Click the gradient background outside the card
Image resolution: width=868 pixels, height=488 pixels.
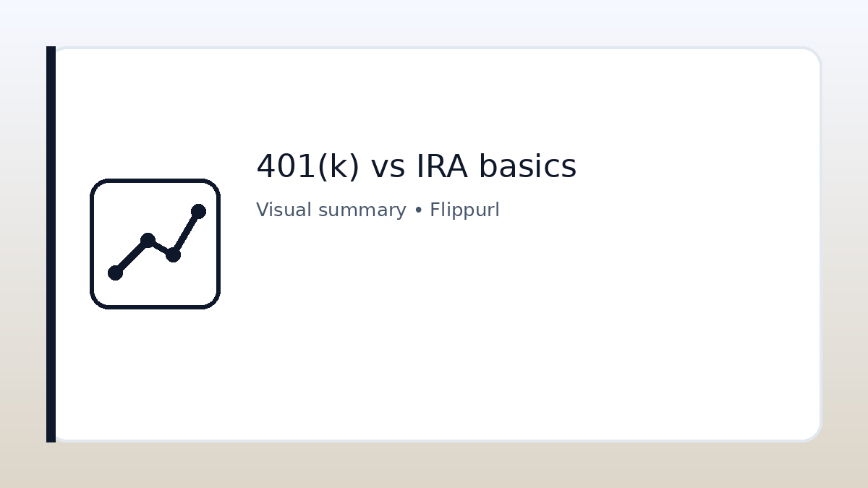pyautogui.click(x=434, y=466)
